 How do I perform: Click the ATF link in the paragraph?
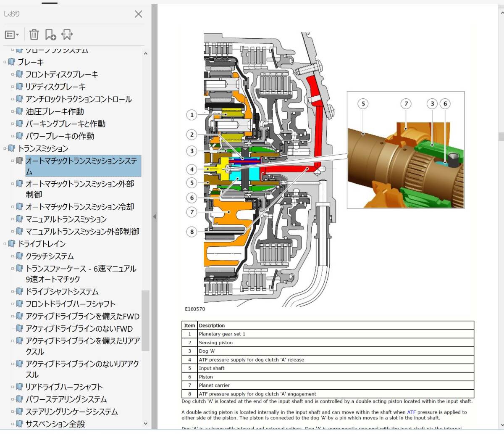[411, 412]
